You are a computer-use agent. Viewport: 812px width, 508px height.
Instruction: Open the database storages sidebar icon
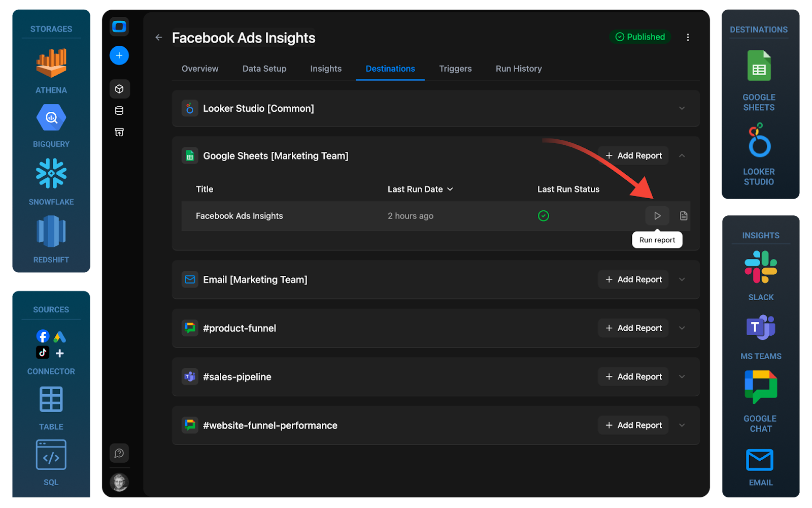[119, 111]
